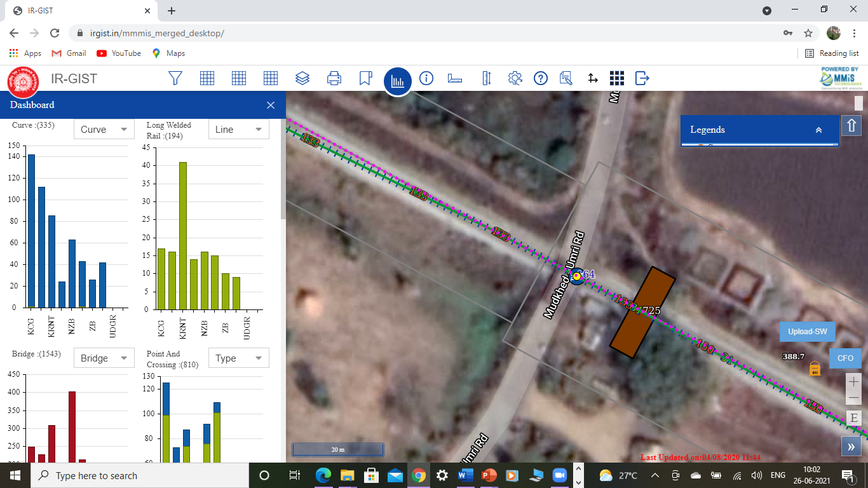Open the help tool
Screen dimensions: 868x488
pos(540,78)
